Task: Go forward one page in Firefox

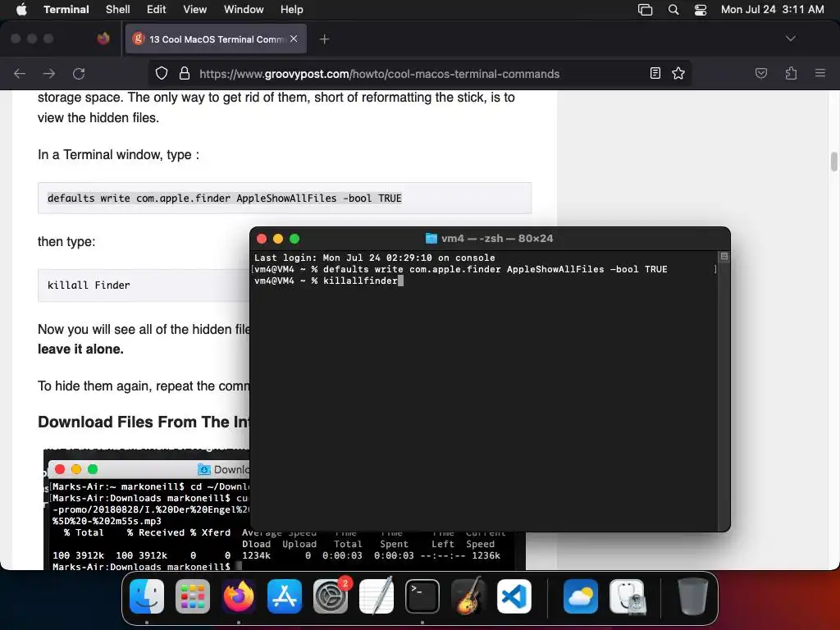Action: (x=49, y=73)
